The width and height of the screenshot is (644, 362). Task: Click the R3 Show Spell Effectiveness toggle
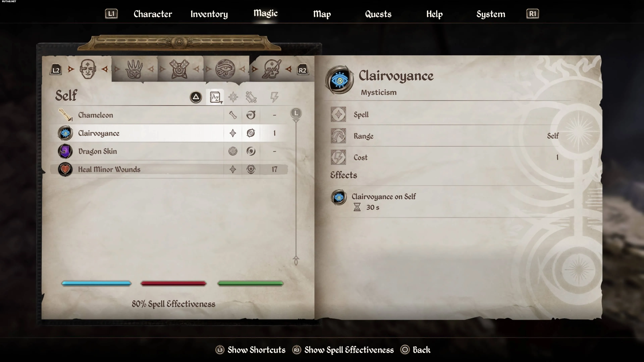(343, 350)
